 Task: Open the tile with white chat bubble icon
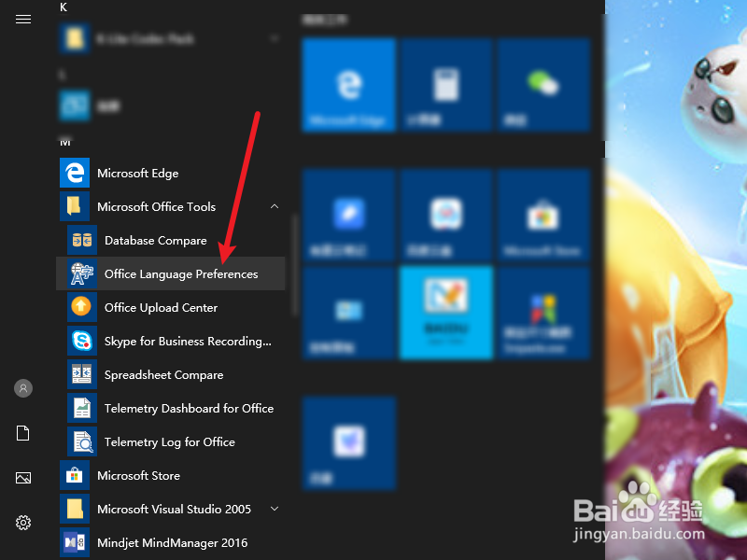(446, 215)
